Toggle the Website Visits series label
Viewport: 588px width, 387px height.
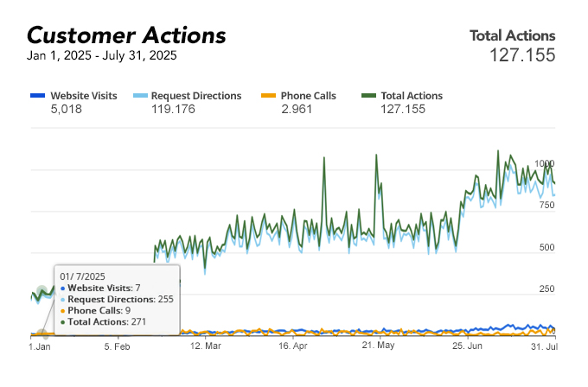(x=83, y=96)
